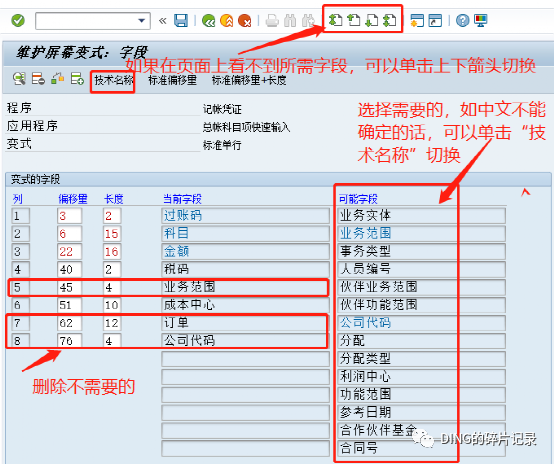Screen dimensions: 554x464
Task: Click the first empty current-field row
Action: coord(245,359)
